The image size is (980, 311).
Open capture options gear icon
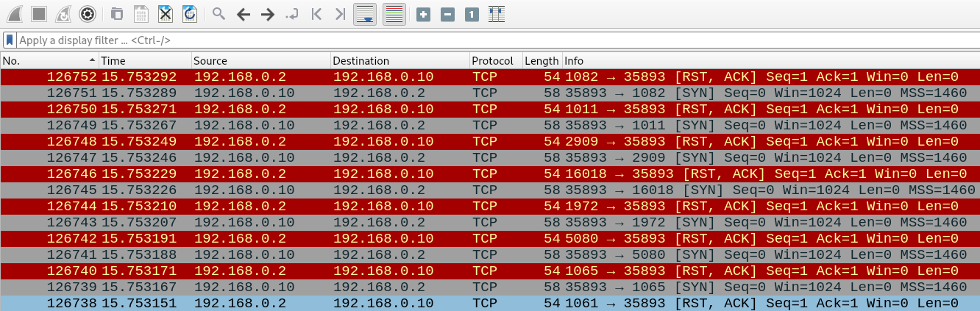(88, 13)
